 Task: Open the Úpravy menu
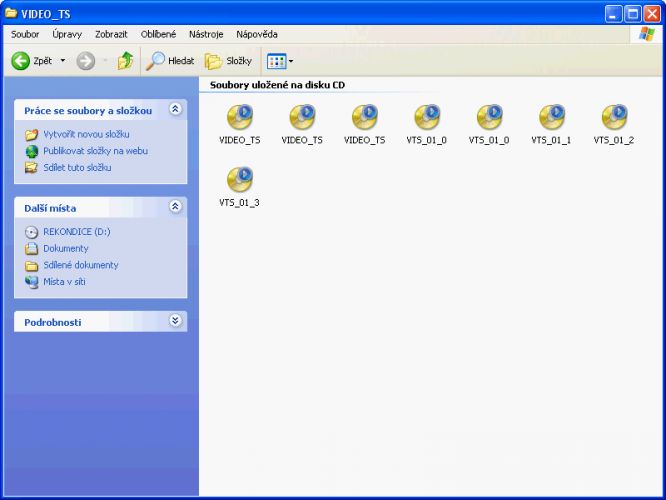[x=67, y=34]
